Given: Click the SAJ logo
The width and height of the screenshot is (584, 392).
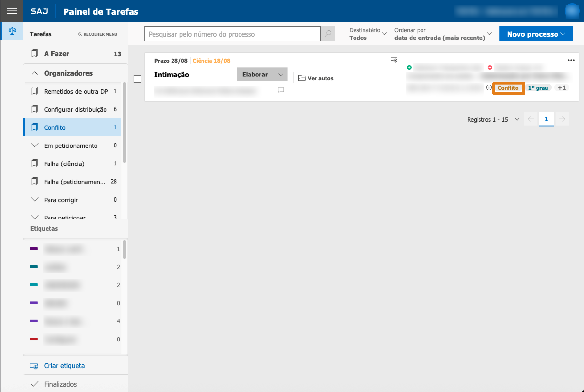Looking at the screenshot, I should [39, 11].
